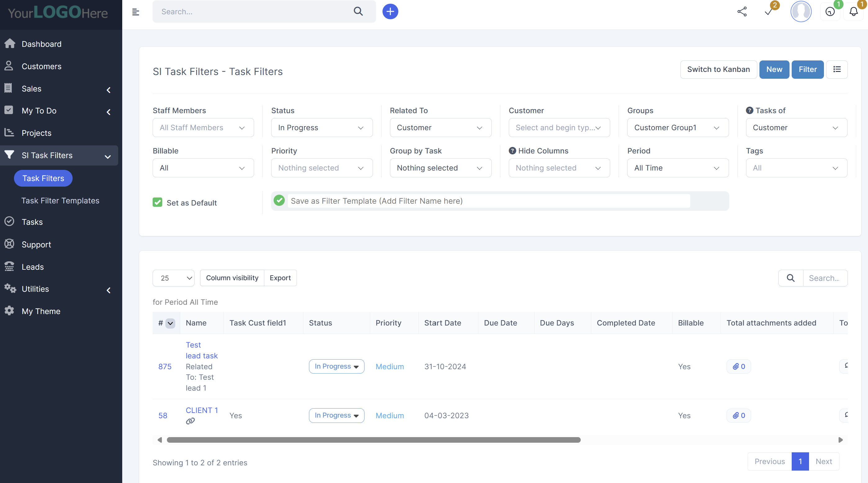Open the Customer select dropdown

coord(559,128)
